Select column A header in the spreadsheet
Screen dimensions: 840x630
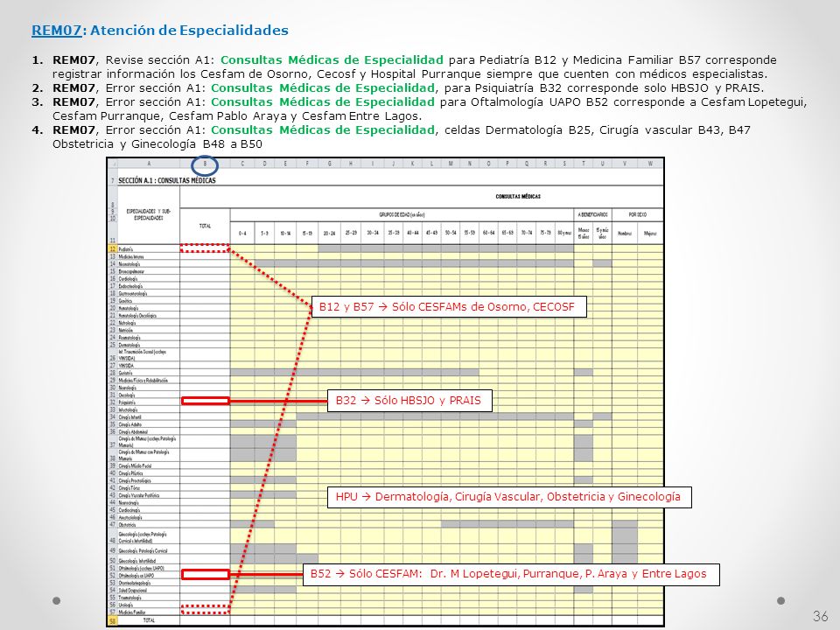click(x=149, y=164)
